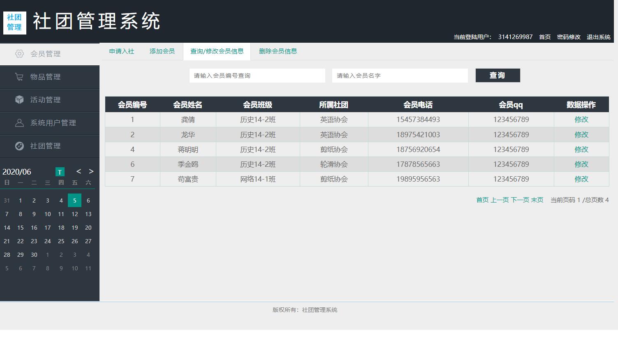
Task: Open previous month with the left arrow
Action: click(79, 171)
